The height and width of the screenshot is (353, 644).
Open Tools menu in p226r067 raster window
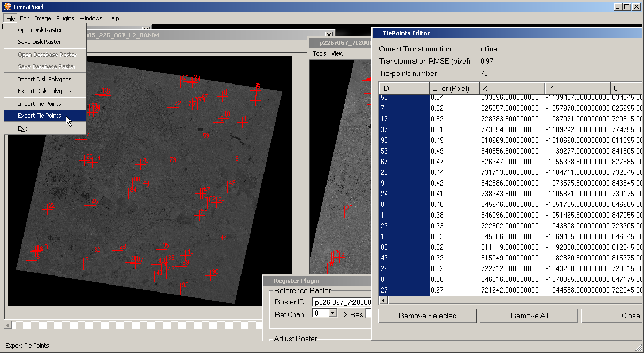[320, 53]
